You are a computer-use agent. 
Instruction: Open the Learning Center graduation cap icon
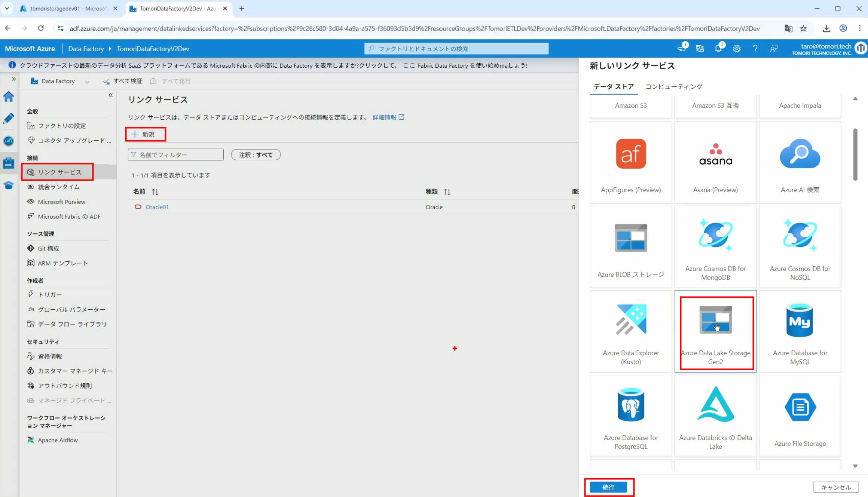(9, 185)
